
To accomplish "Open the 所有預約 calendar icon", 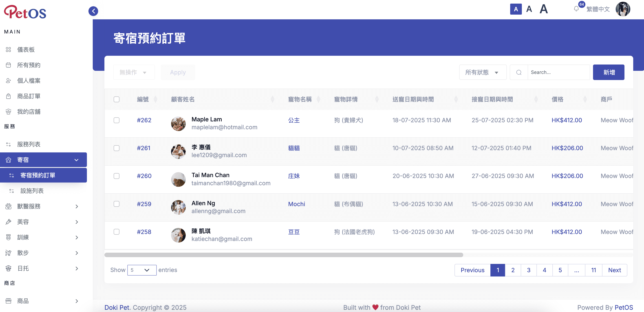I will 8,65.
